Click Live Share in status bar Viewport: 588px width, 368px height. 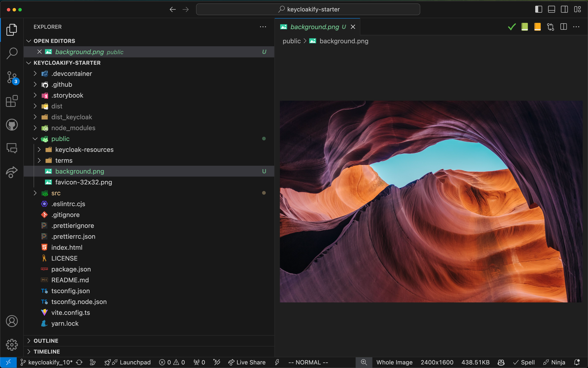point(247,362)
